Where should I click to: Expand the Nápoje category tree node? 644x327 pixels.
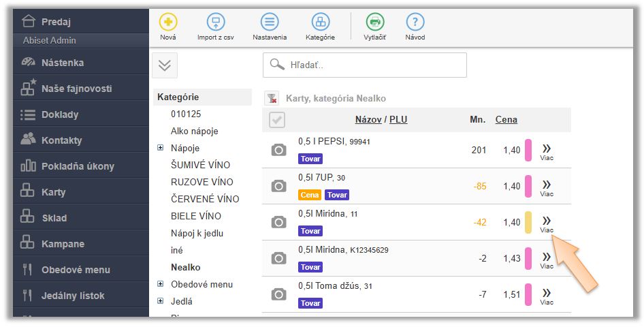(x=161, y=148)
